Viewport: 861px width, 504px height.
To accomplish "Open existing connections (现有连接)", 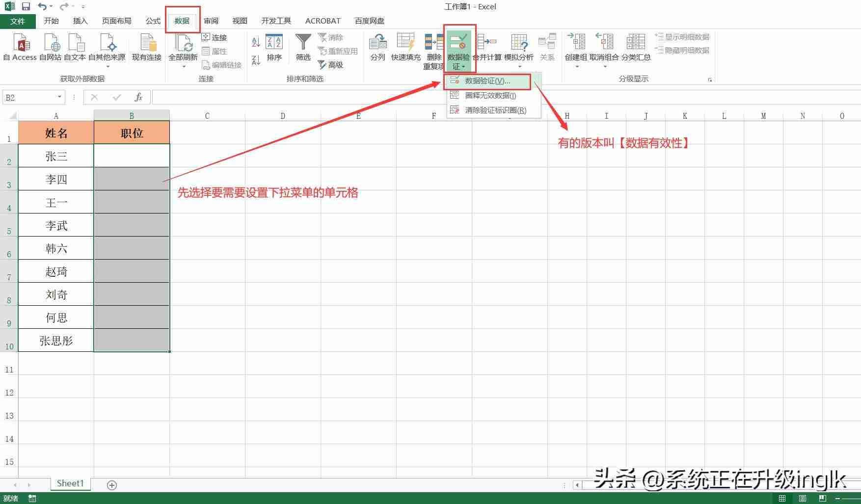I will [147, 47].
